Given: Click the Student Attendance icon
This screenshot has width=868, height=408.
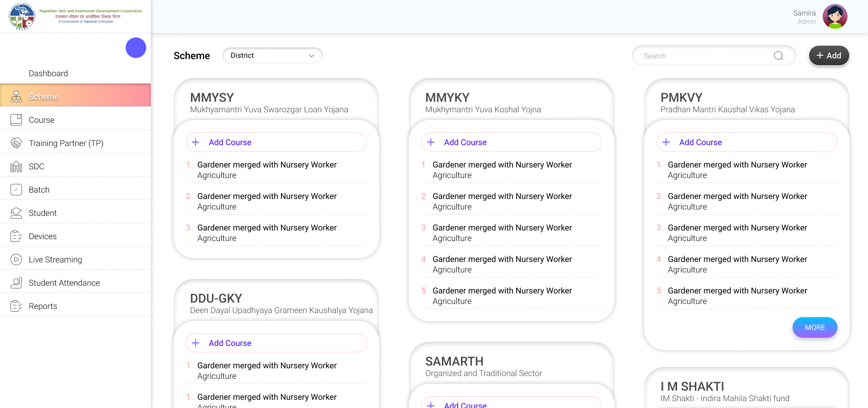Looking at the screenshot, I should pos(16,283).
